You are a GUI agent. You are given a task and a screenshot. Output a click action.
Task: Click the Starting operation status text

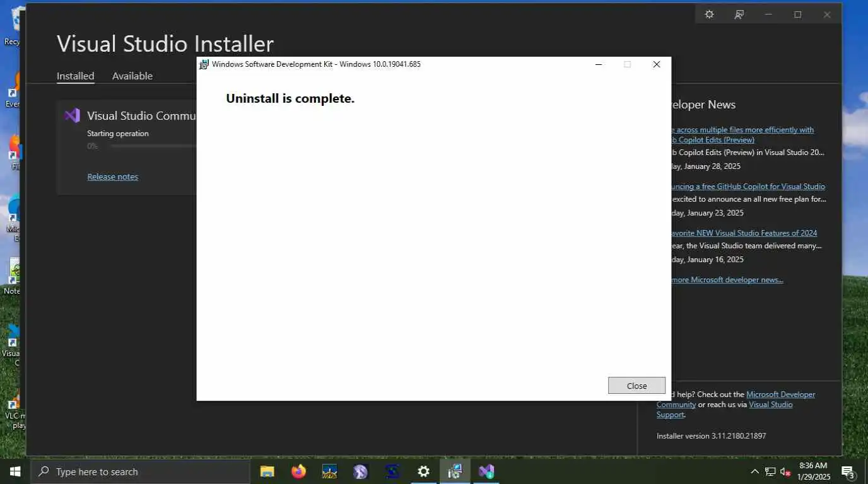pos(118,134)
